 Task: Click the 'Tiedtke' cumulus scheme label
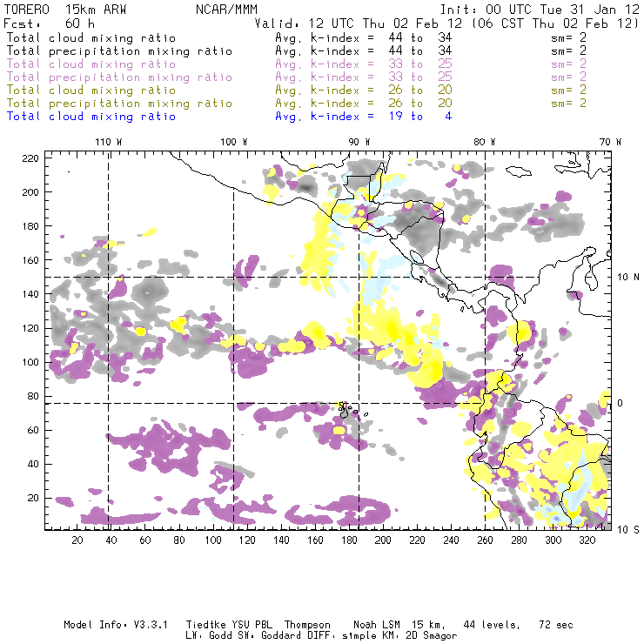coord(206,625)
